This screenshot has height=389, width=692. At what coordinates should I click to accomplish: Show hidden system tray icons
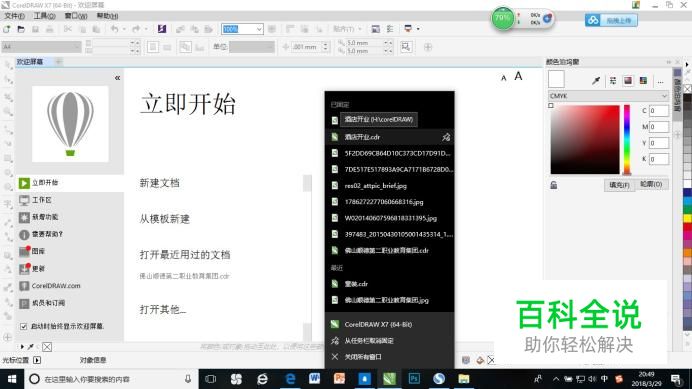(556, 379)
